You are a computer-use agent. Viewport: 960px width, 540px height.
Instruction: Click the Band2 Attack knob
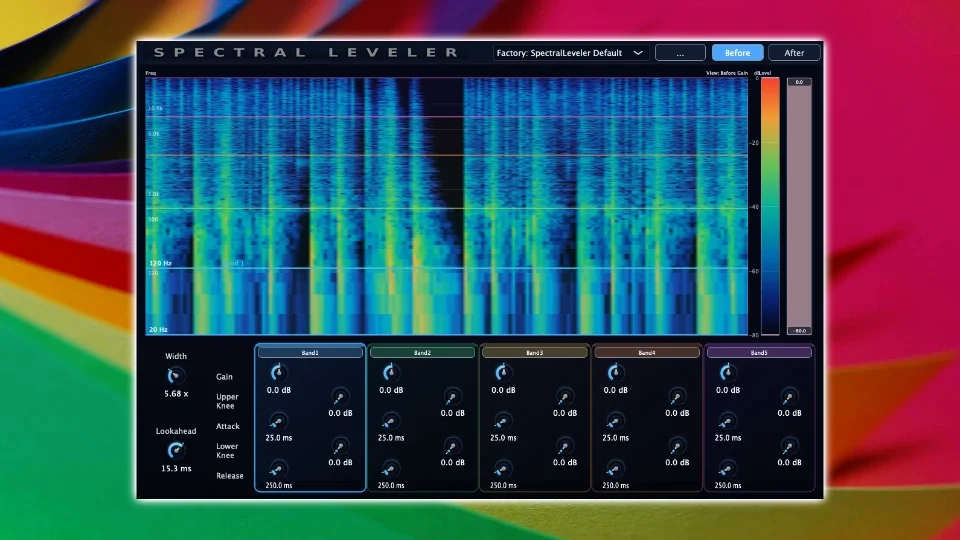390,422
